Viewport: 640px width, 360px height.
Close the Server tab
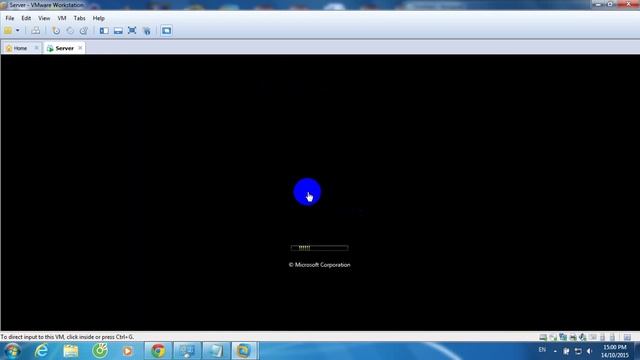(x=80, y=48)
